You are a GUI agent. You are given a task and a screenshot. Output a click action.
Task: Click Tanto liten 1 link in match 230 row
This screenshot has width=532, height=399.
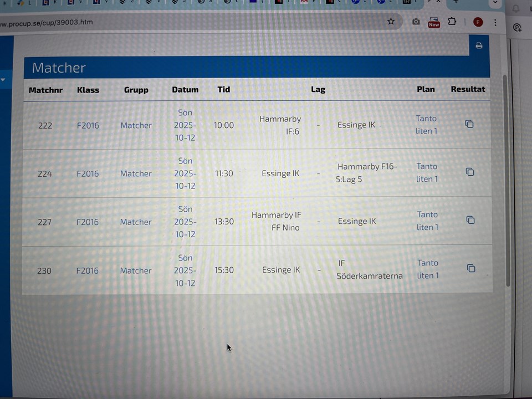tap(427, 269)
